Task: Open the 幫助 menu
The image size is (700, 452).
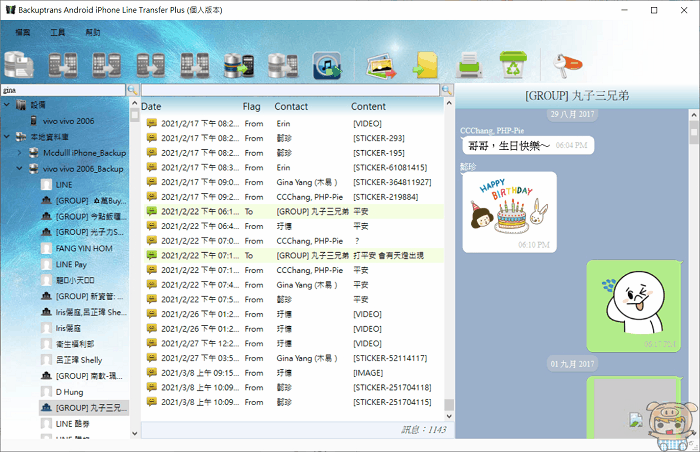Action: 93,32
